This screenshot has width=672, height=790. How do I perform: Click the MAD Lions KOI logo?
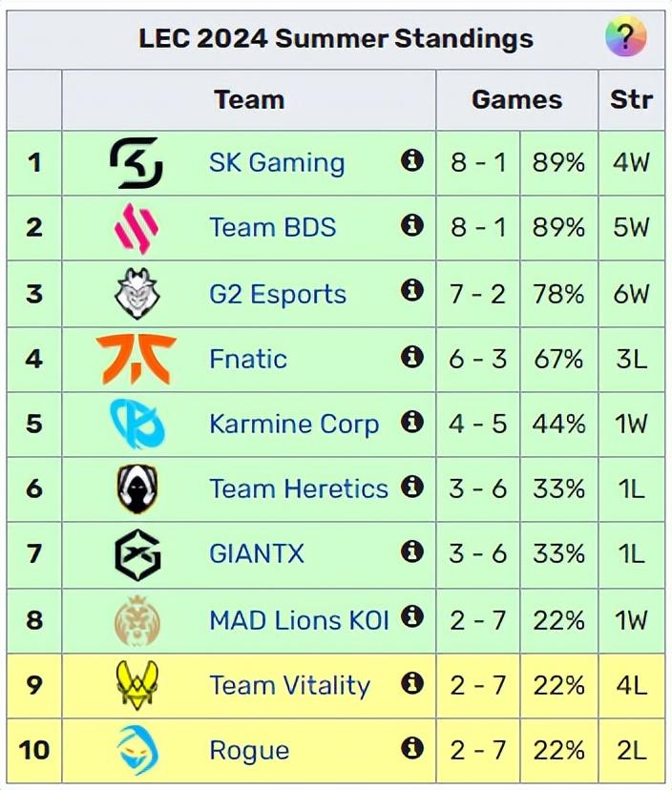point(136,620)
